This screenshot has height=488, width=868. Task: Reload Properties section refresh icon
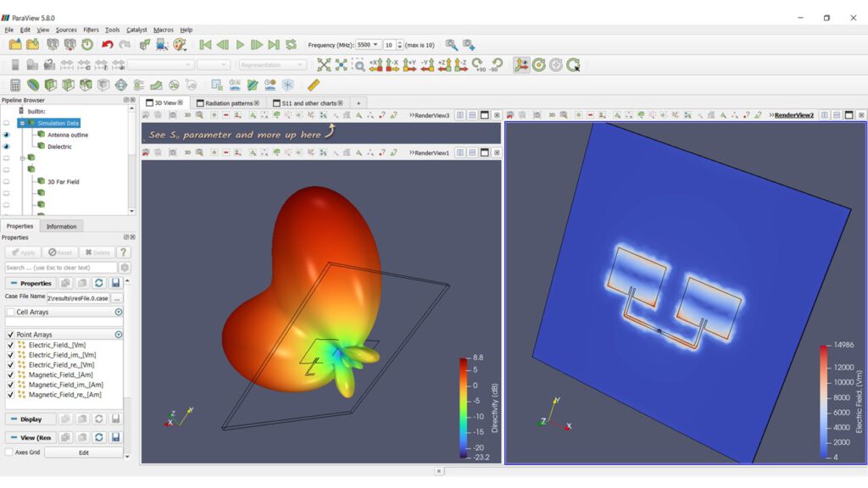point(98,283)
